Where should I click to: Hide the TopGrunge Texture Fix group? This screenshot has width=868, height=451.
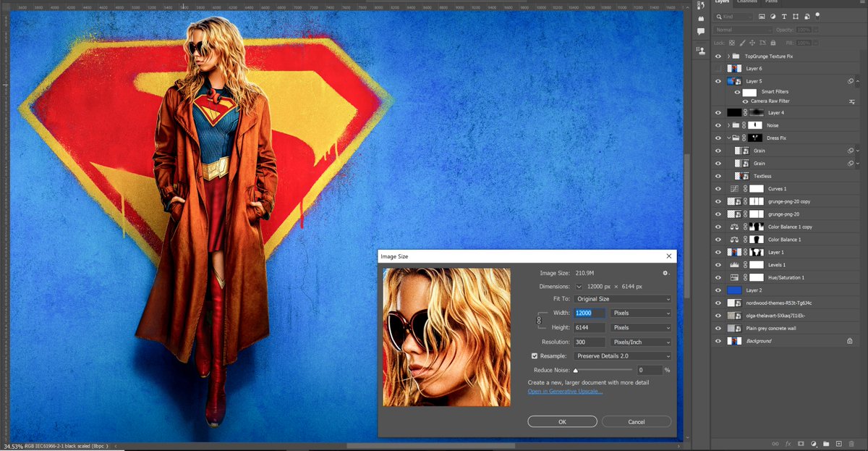coord(718,56)
